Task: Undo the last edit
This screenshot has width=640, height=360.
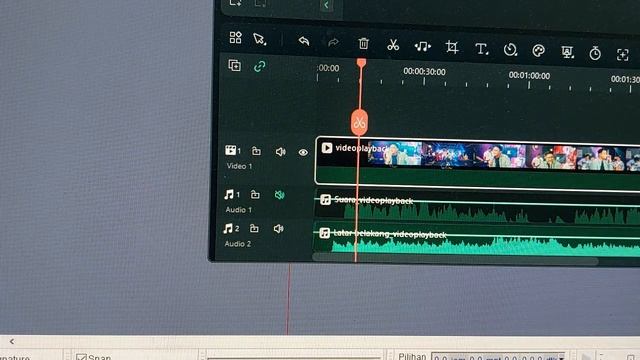Action: tap(304, 41)
